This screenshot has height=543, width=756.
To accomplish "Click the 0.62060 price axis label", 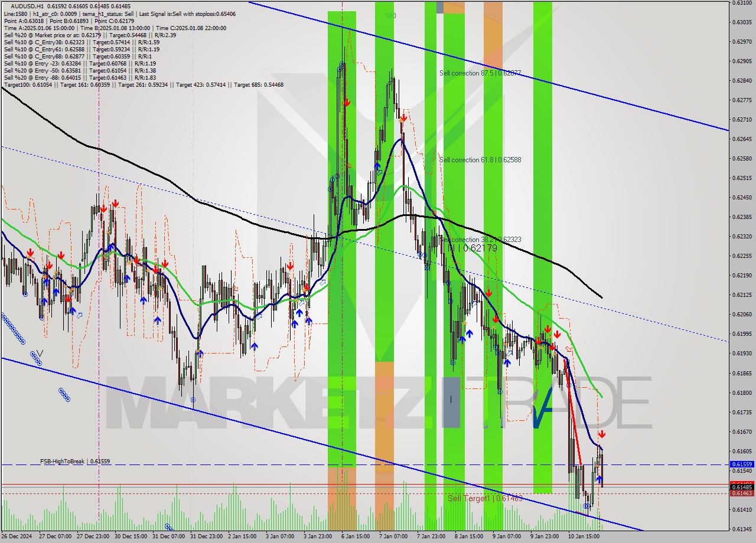I will click(x=741, y=315).
